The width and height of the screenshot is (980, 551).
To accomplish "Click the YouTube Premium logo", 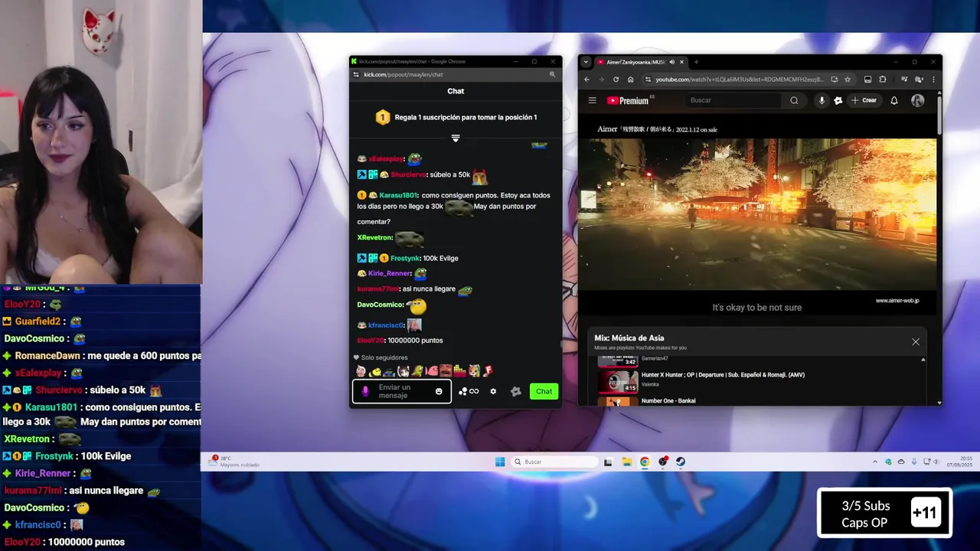I will [628, 100].
